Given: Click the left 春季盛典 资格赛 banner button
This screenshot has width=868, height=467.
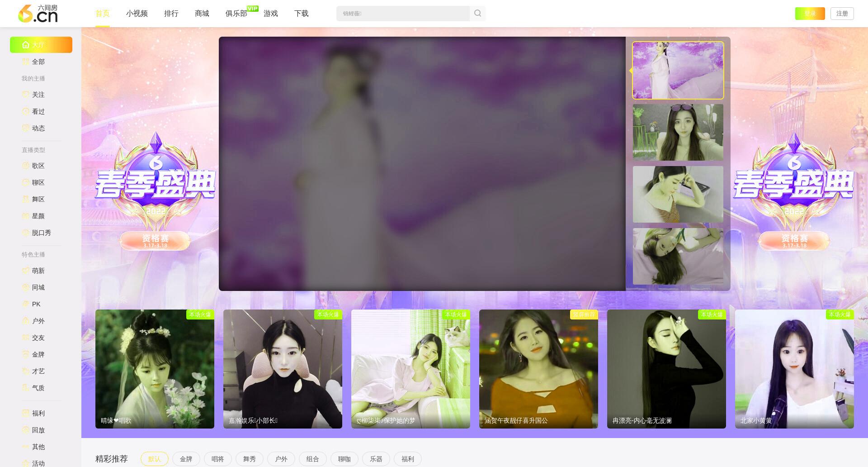Looking at the screenshot, I should pos(155,241).
